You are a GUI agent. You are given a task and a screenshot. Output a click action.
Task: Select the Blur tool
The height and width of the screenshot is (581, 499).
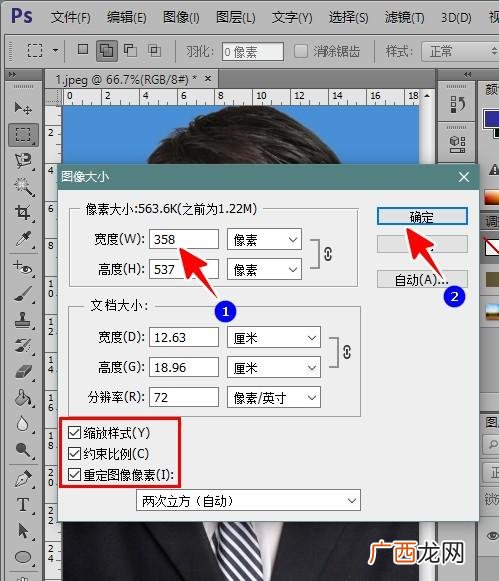[23, 424]
